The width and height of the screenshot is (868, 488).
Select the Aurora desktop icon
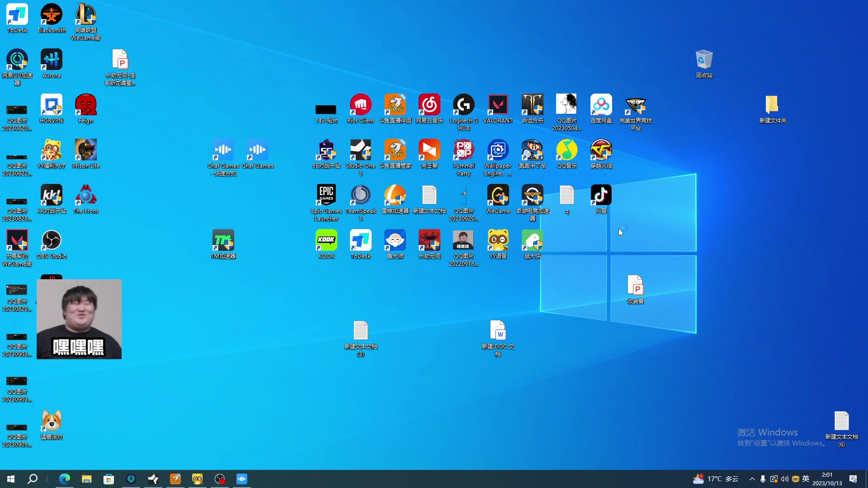pos(52,64)
